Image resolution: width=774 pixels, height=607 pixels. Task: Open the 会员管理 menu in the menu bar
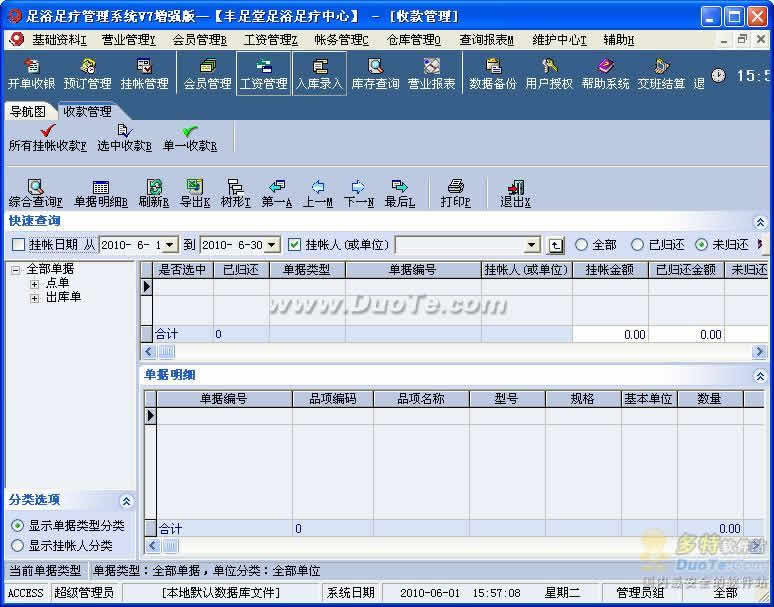pos(199,40)
